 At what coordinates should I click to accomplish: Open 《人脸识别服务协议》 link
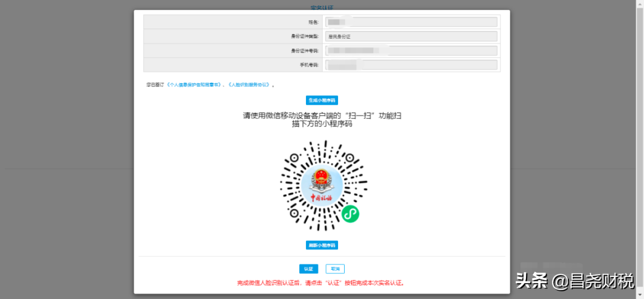[250, 85]
